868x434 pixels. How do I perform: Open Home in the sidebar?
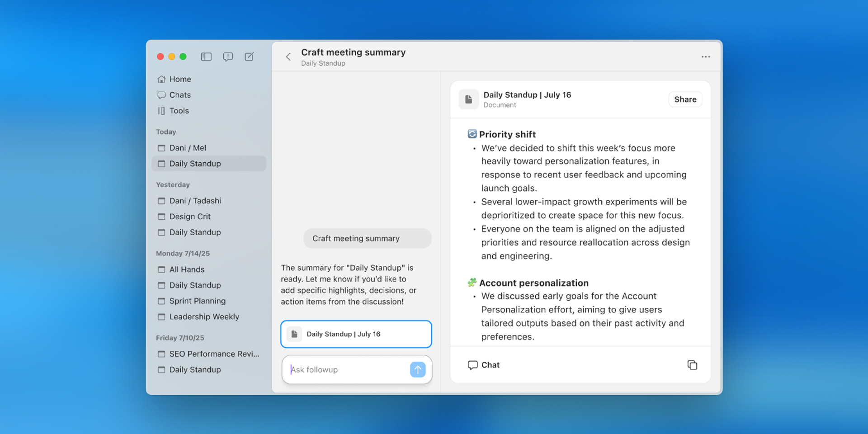coord(180,79)
